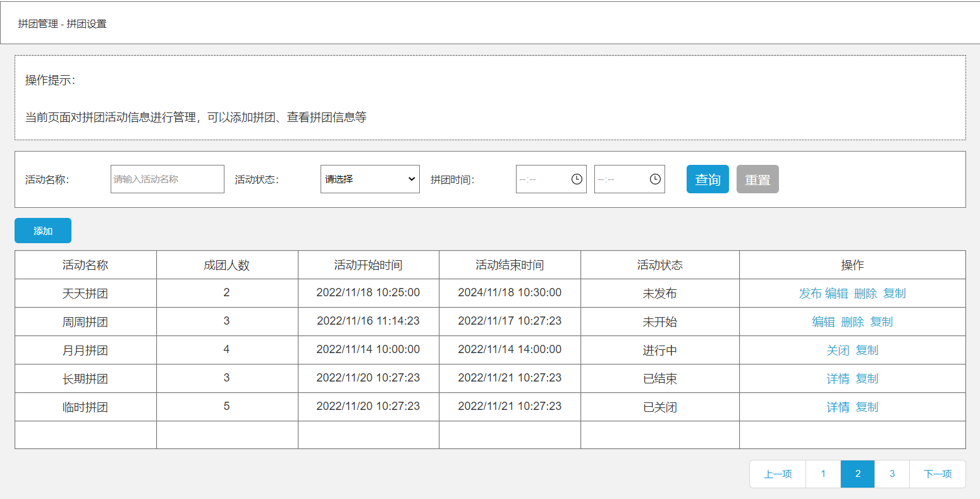Click the 拼团管理 - 拼团设置 breadcrumb title
The image size is (980, 499).
pos(62,24)
